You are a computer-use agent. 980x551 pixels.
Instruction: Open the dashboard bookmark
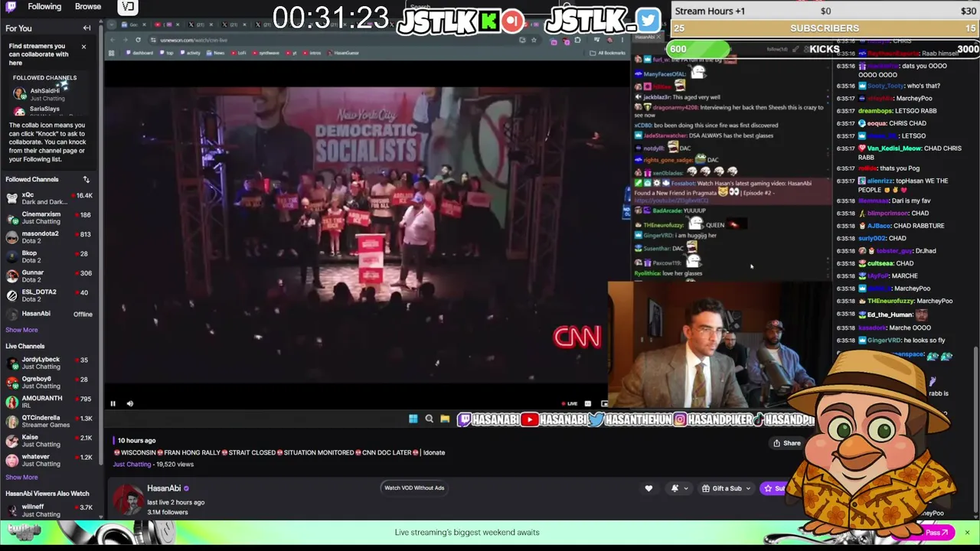pyautogui.click(x=139, y=53)
